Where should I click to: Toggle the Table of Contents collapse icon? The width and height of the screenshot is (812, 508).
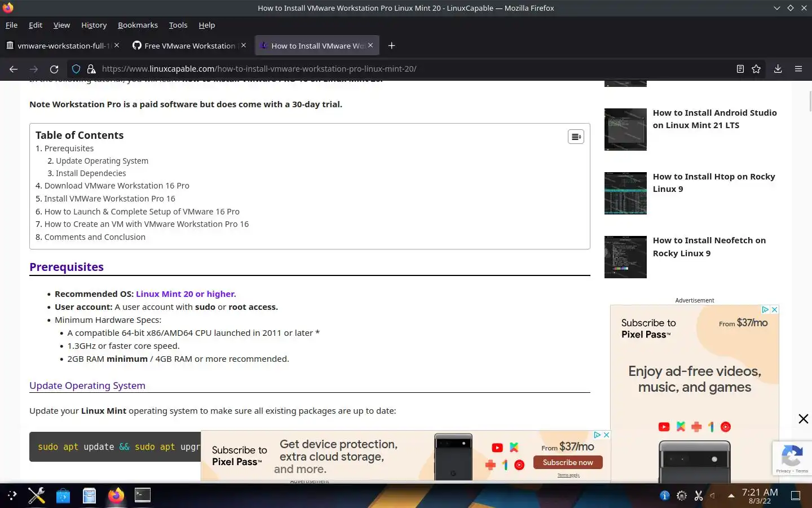click(576, 137)
